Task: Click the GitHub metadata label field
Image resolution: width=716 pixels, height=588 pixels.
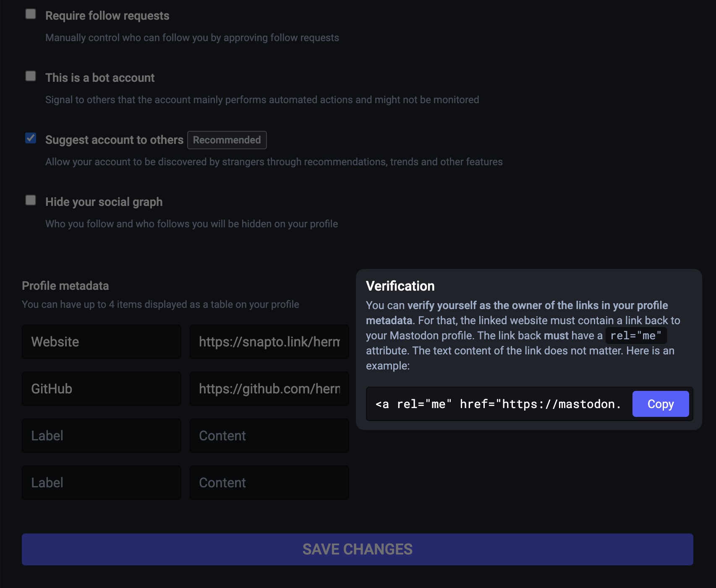Action: (x=101, y=388)
